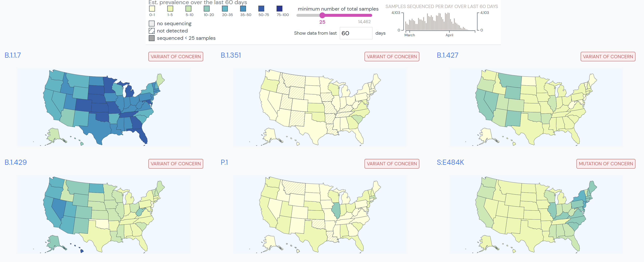
Task: Click the 'not detected' hatched legend square
Action: pos(152,30)
